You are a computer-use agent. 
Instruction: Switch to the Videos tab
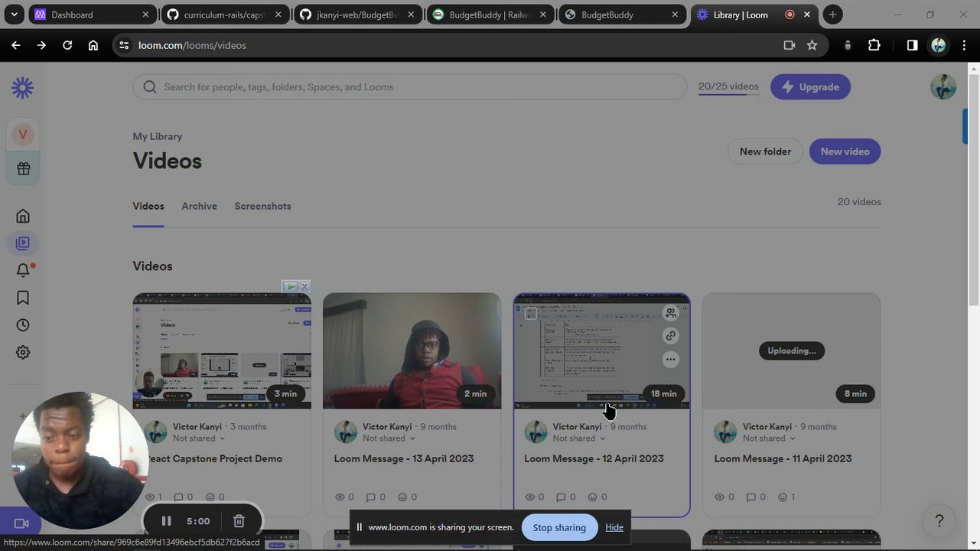tap(148, 207)
